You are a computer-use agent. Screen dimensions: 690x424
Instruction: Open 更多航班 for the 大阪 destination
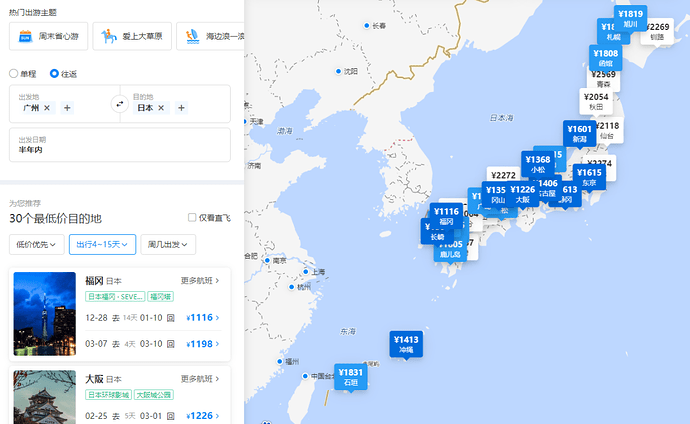pyautogui.click(x=201, y=379)
